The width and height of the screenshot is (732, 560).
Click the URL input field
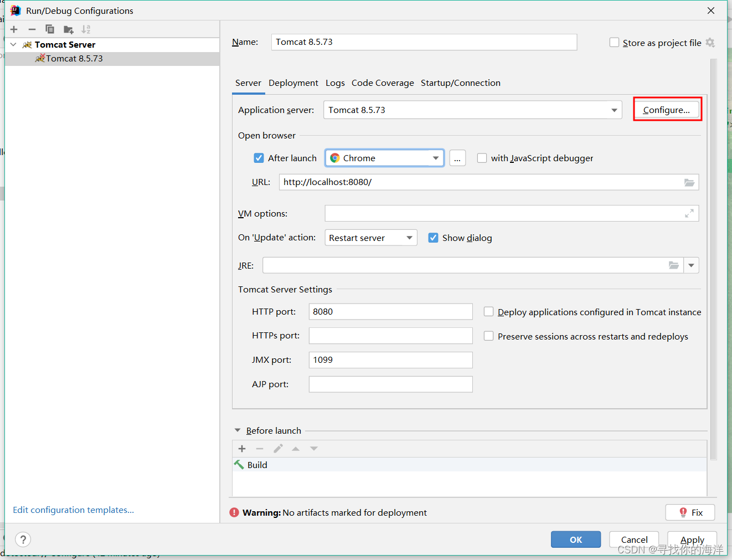tap(489, 182)
